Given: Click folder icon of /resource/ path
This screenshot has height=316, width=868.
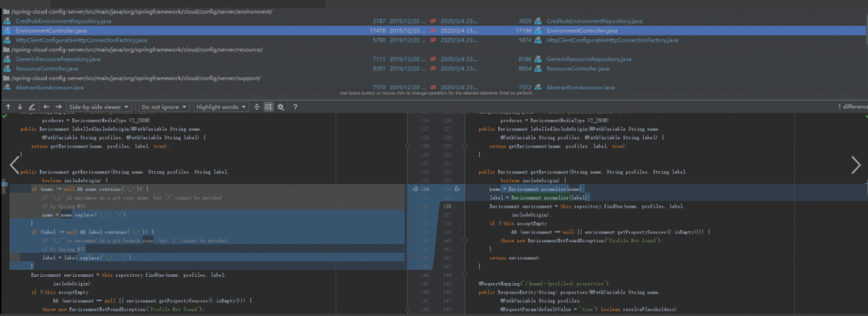Looking at the screenshot, I should (7, 49).
